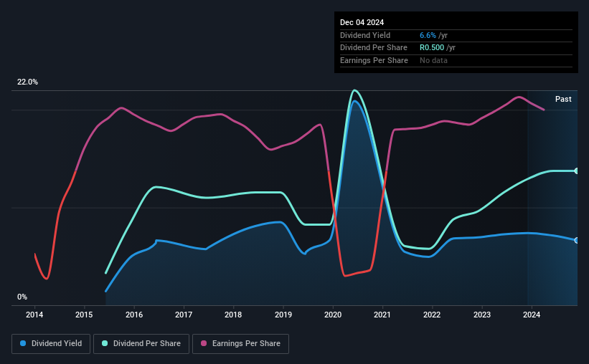Click the 2020 x-axis label

(x=333, y=315)
